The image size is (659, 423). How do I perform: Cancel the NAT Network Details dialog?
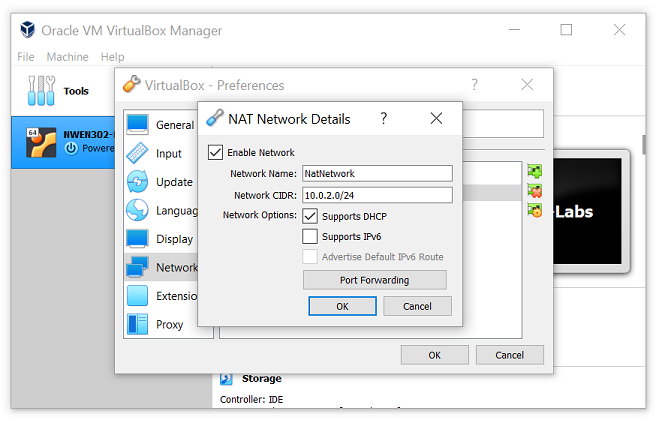[x=417, y=306]
